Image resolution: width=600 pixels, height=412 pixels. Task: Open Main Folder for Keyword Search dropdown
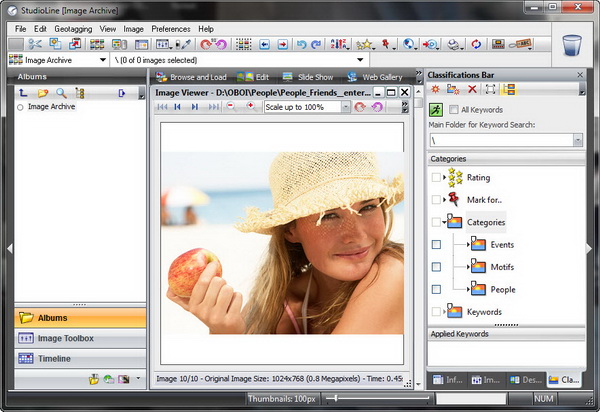point(577,141)
